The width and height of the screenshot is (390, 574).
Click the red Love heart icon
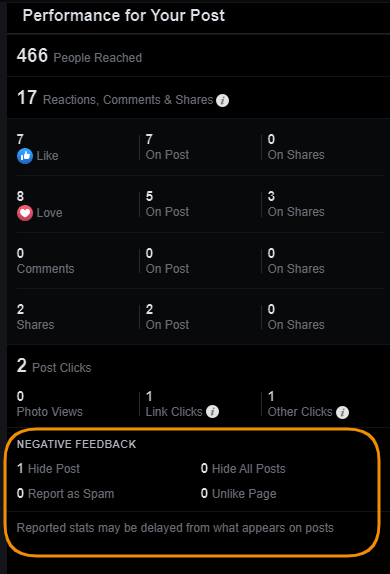coord(25,213)
